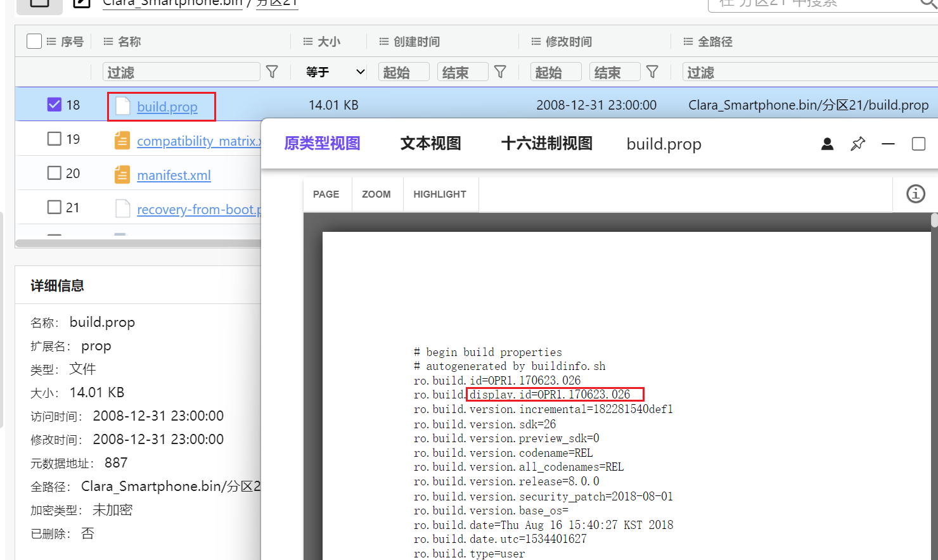This screenshot has height=560, width=938.
Task: Click the file icon beside recovery-from-boot.p
Action: [x=122, y=208]
